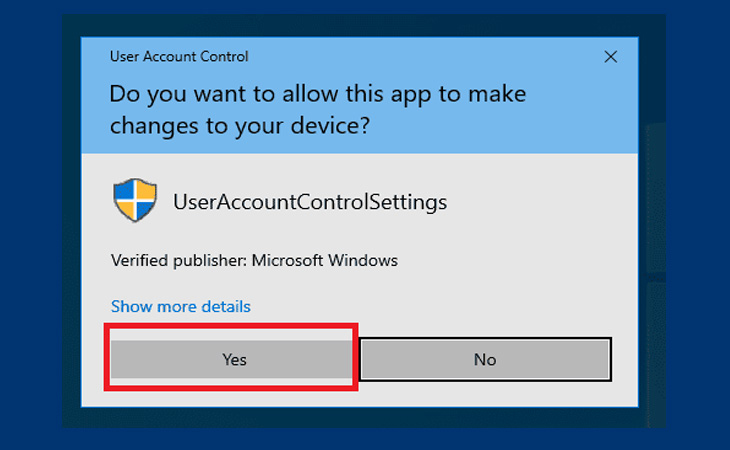
Task: Expand the Show more details link
Action: tap(181, 306)
